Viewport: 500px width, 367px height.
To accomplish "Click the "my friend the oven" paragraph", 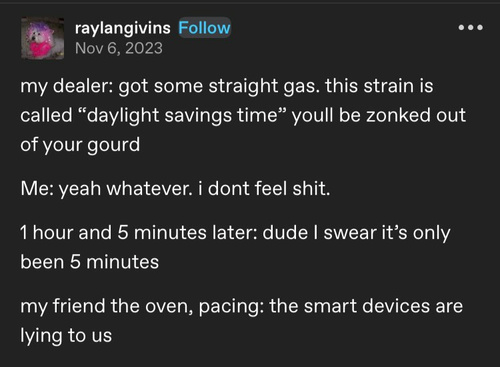I will (x=241, y=321).
